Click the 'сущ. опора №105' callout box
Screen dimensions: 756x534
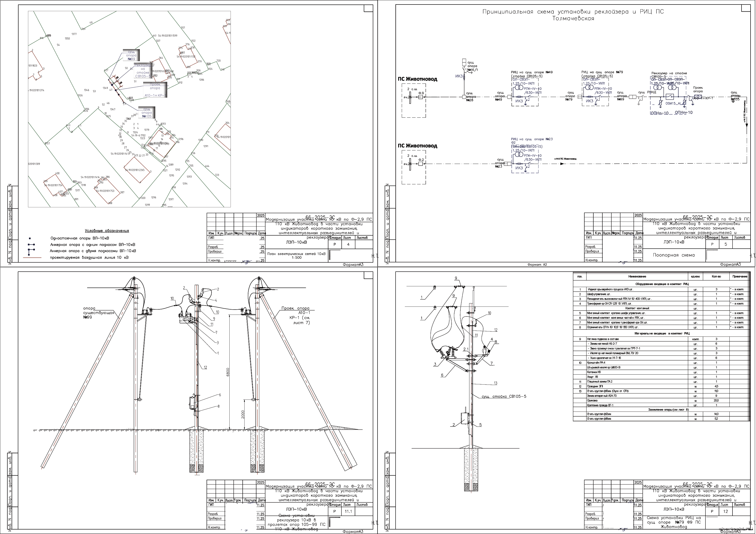pyautogui.click(x=146, y=112)
